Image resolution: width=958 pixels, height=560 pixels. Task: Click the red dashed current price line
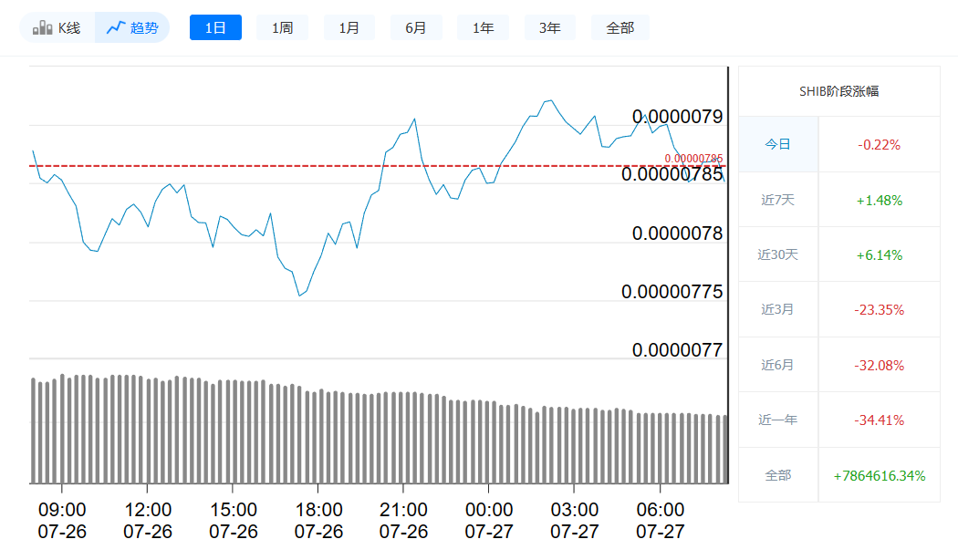tap(274, 167)
